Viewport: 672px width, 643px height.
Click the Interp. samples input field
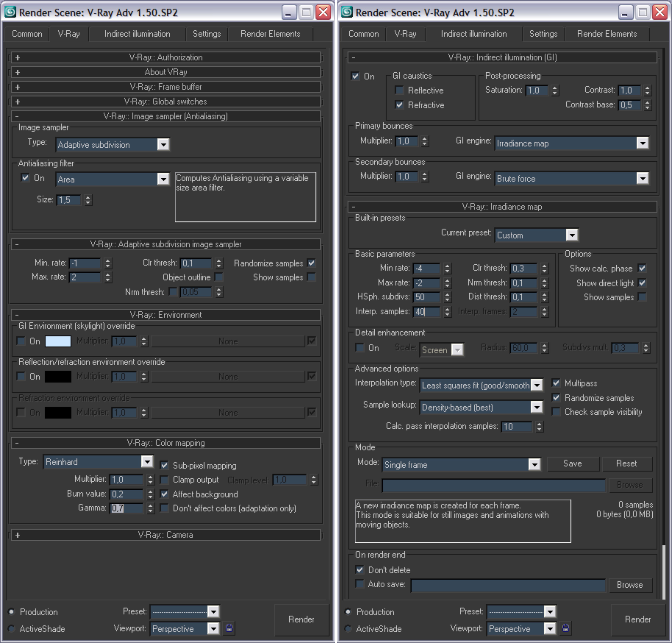pos(426,312)
